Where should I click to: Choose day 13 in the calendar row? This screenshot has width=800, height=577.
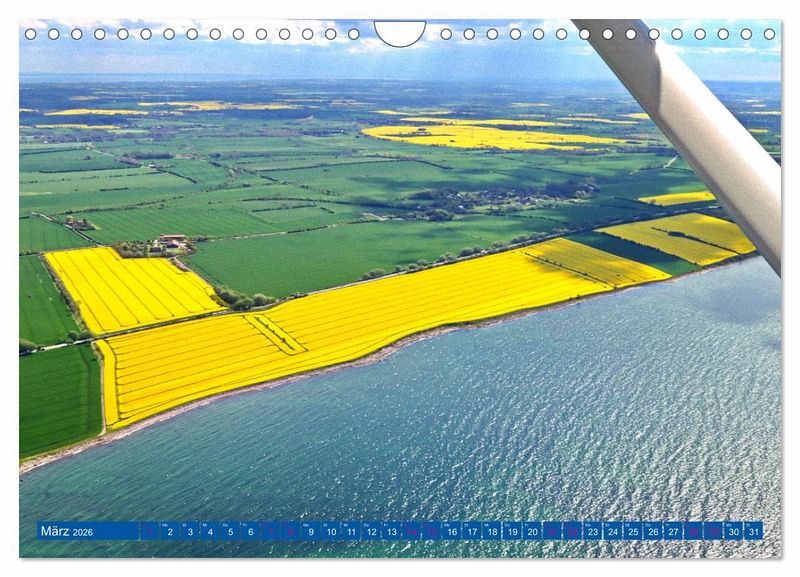tap(391, 531)
